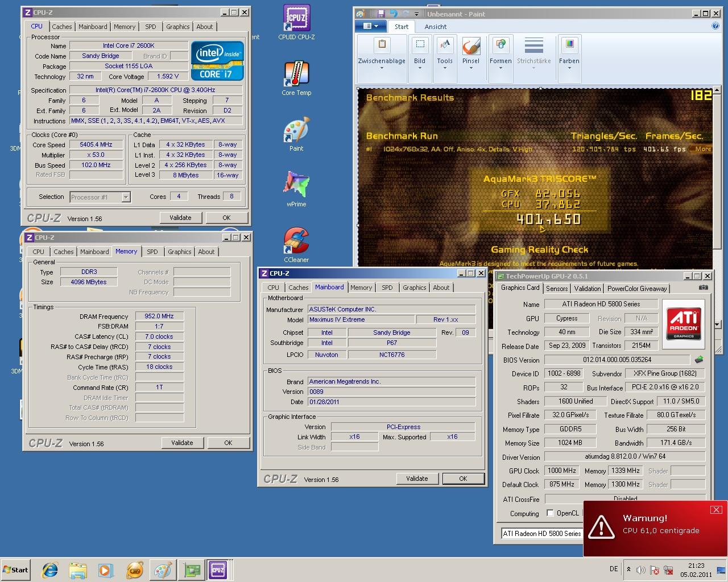The height and width of the screenshot is (582, 728).
Task: Launch Paint from the desktop icon
Action: coord(296,134)
